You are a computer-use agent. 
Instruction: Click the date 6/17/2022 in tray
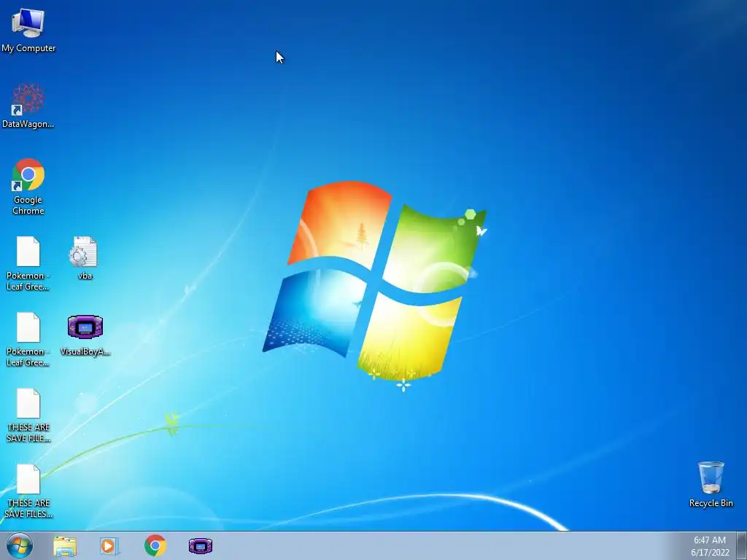pos(710,553)
